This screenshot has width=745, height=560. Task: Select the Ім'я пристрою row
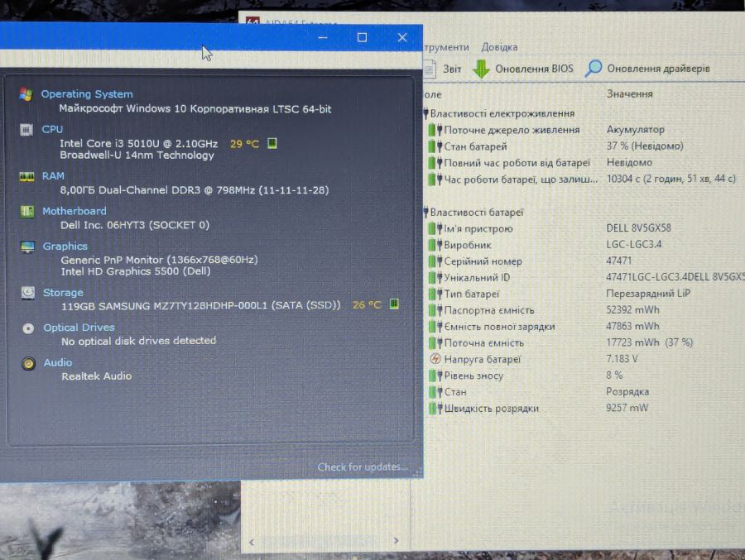[550, 228]
